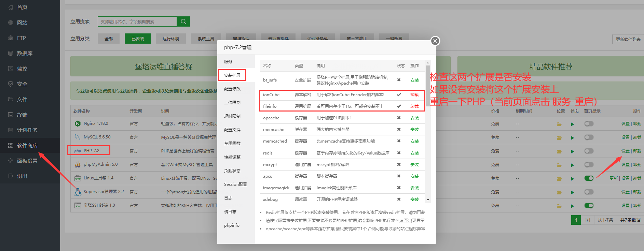Image resolution: width=644 pixels, height=251 pixels.
Task: Disable homepage display for Linux工具箱 row
Action: point(589,178)
